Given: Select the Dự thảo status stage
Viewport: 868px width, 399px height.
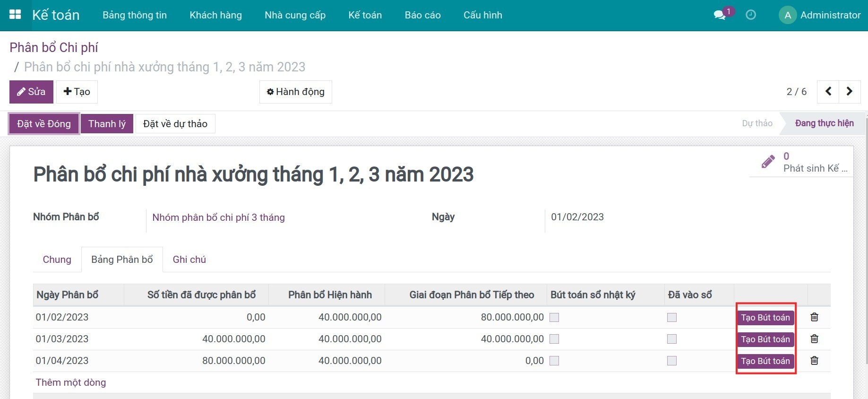Looking at the screenshot, I should click(756, 123).
